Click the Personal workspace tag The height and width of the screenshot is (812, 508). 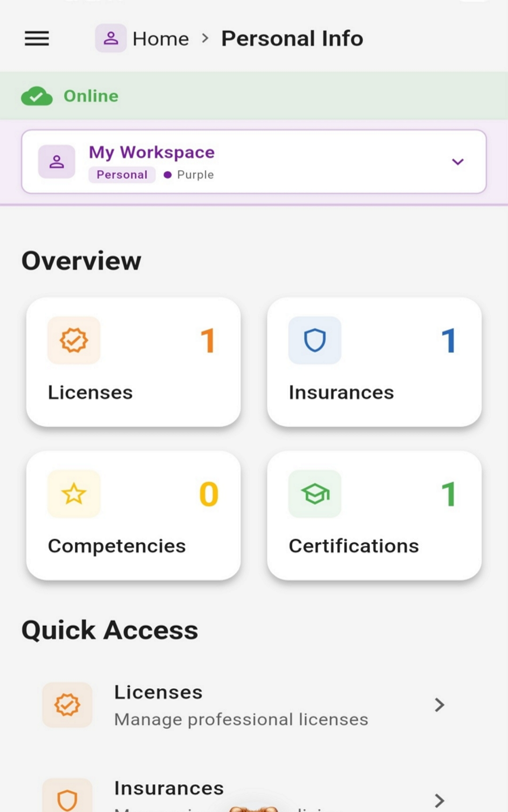122,175
